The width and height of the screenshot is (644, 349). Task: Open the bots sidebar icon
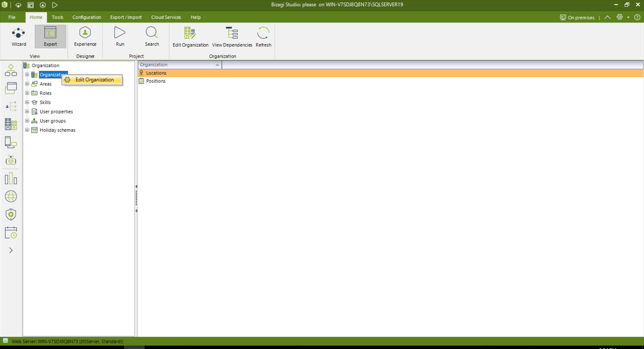click(11, 160)
